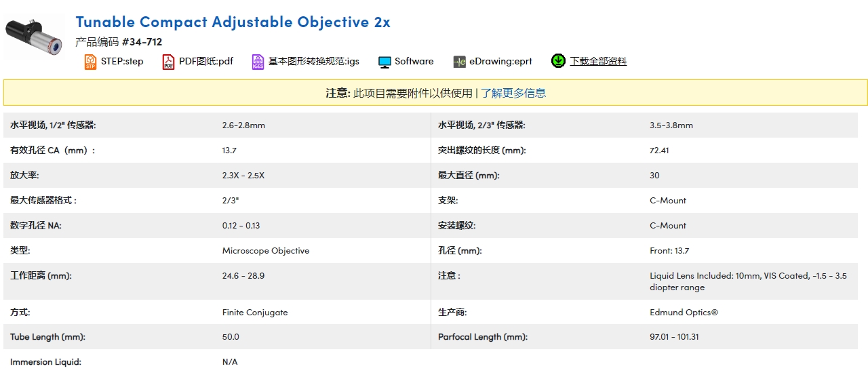The height and width of the screenshot is (377, 868).
Task: Click the red PDF document icon
Action: [x=168, y=62]
